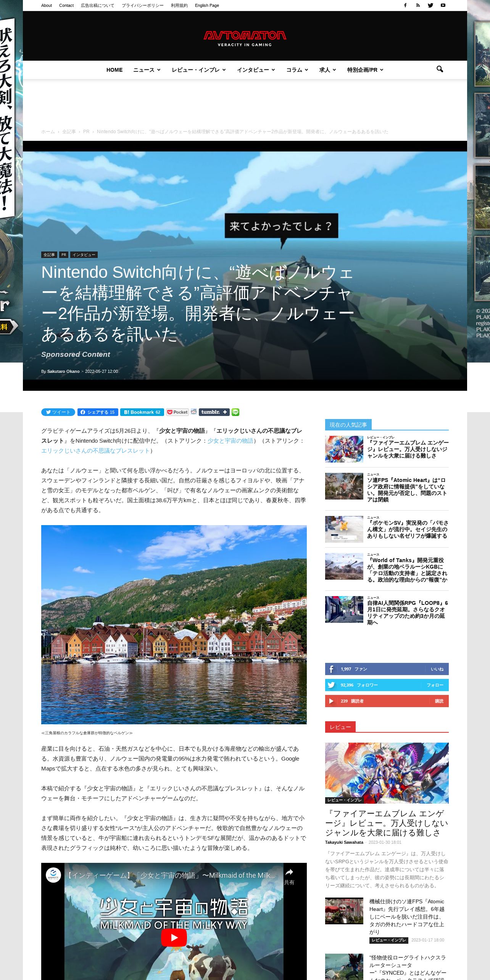Bookmark article on Hatena B! Bookmark
The image size is (490, 980).
(x=142, y=412)
